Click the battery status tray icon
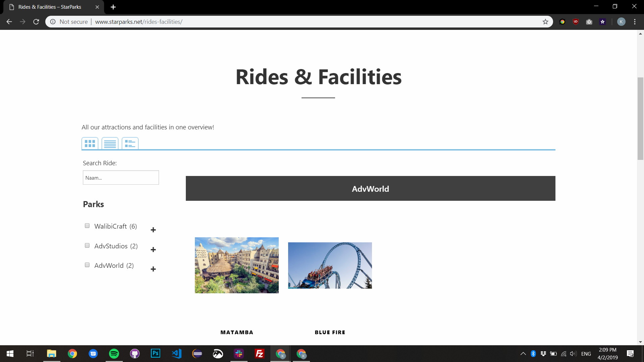This screenshot has height=362, width=644. [553, 354]
